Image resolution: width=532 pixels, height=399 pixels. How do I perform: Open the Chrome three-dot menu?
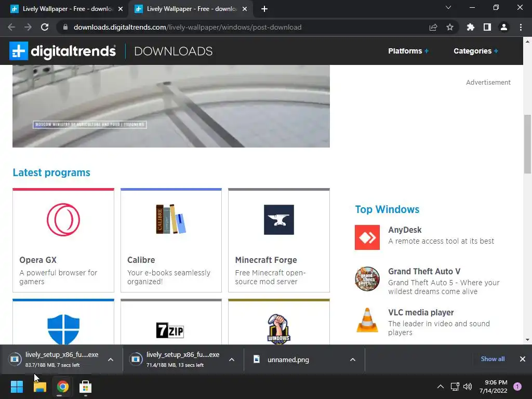point(521,27)
